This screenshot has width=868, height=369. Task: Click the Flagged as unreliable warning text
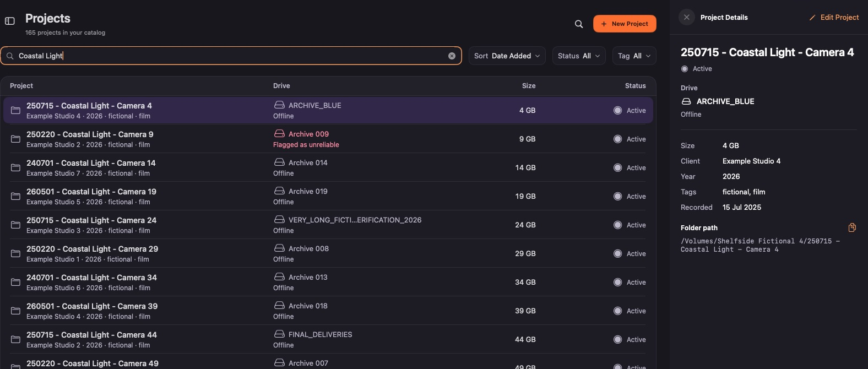pyautogui.click(x=306, y=145)
